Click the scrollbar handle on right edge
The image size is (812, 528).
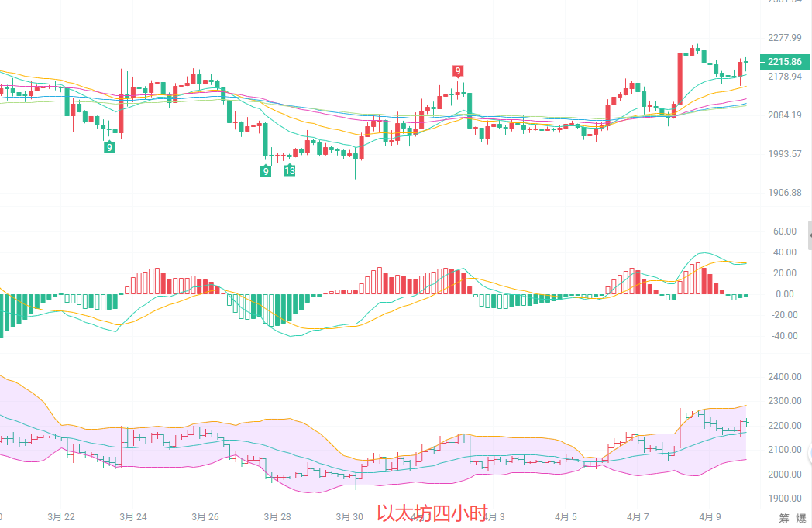point(810,235)
